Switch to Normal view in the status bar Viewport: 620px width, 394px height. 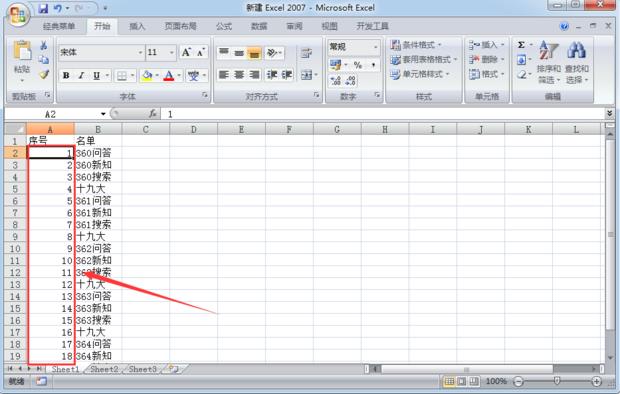pos(450,381)
